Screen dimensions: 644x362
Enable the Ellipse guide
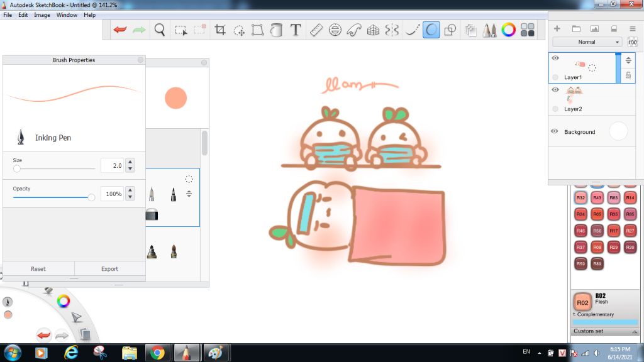pyautogui.click(x=335, y=30)
